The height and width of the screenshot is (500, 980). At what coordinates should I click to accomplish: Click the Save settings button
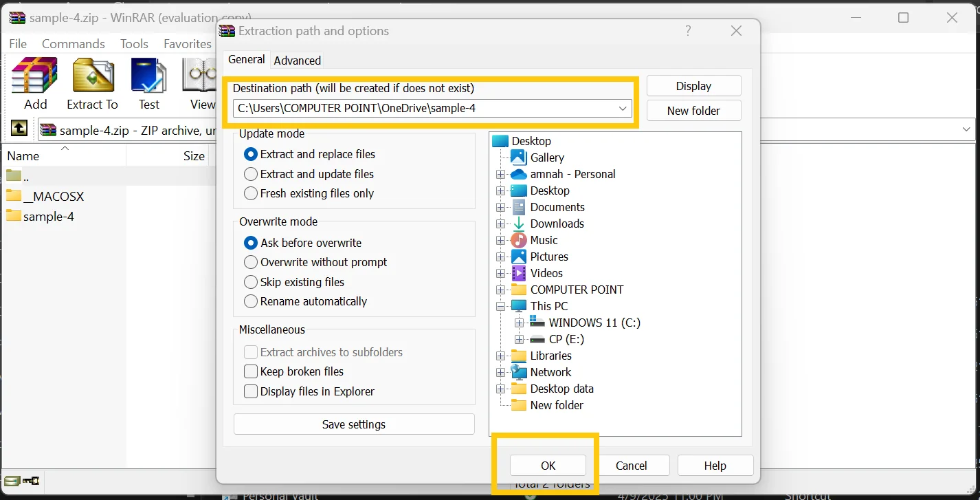[354, 424]
